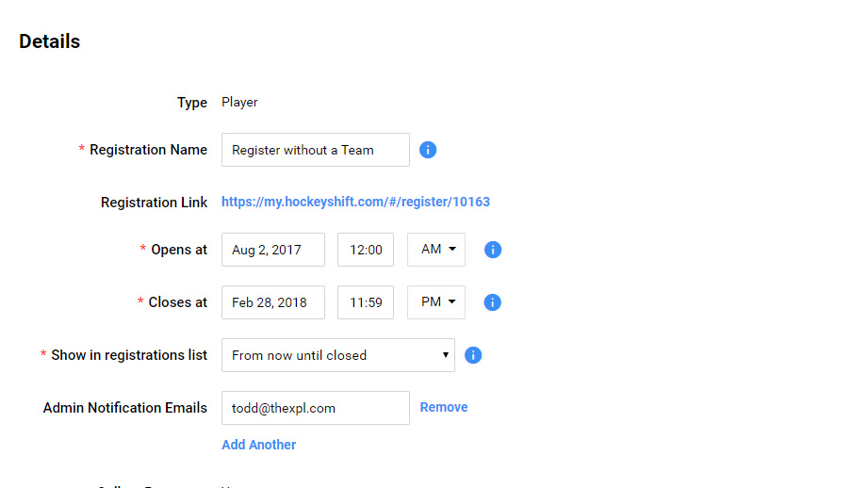Open the AM dropdown for Opens at
The width and height of the screenshot is (868, 488).
436,250
